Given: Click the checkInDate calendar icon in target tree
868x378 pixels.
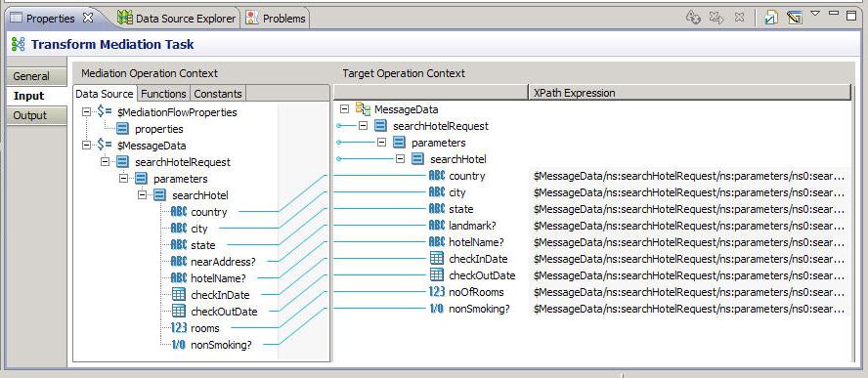Looking at the screenshot, I should coord(437,259).
